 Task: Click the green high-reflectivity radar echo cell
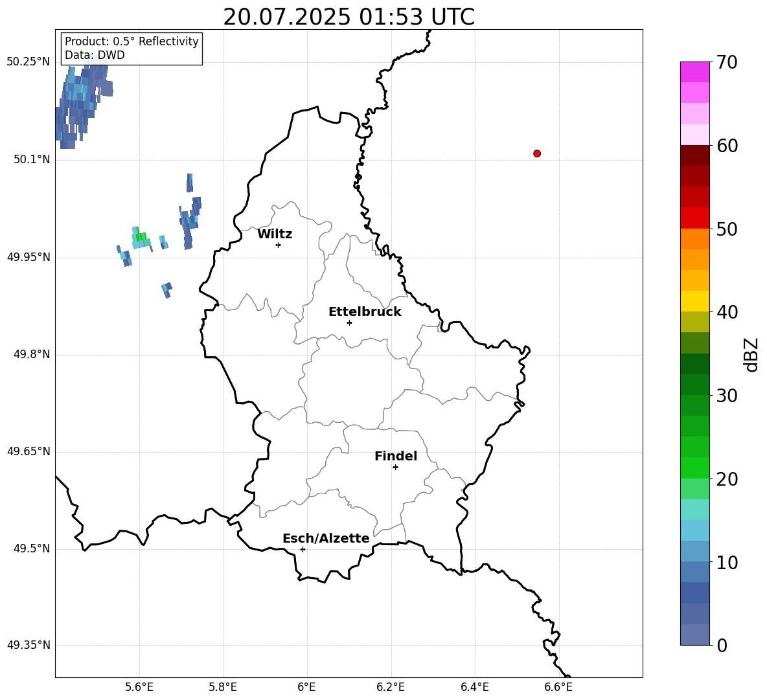[x=141, y=237]
